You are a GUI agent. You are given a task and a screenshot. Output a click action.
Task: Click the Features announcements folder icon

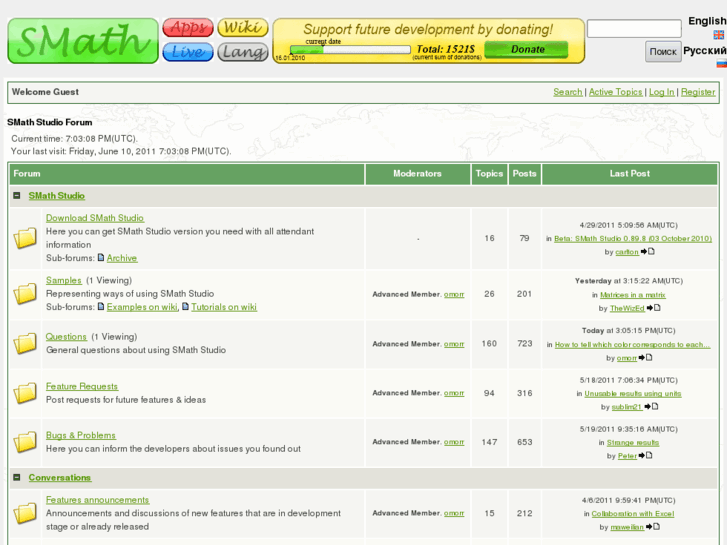point(25,513)
